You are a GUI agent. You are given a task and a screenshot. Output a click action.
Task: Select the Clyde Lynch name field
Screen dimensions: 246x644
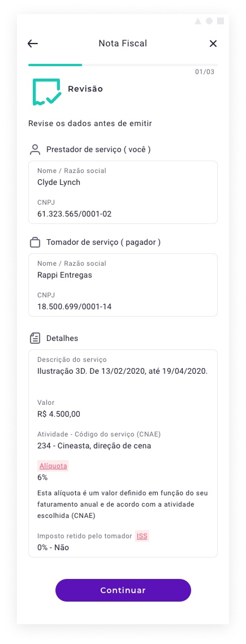click(x=123, y=178)
